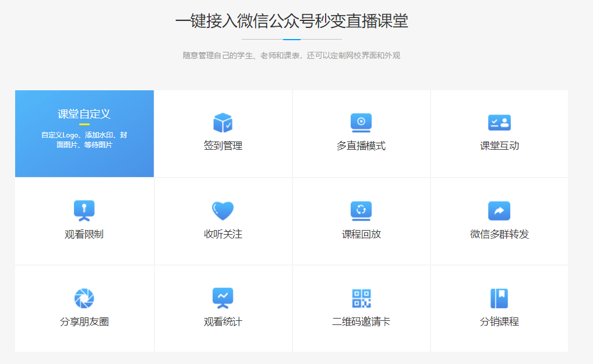
Task: Click the 微信多群转发 share arrow icon
Action: point(499,210)
